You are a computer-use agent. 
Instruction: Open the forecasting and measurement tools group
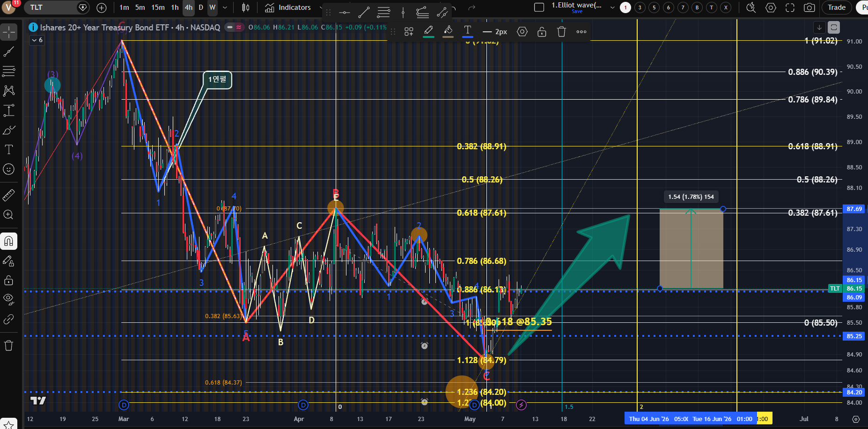tap(9, 110)
